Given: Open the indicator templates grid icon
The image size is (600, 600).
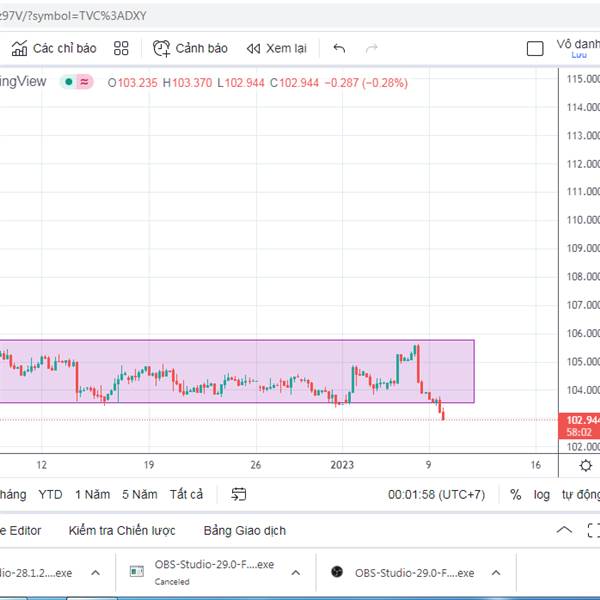Looking at the screenshot, I should 121,48.
